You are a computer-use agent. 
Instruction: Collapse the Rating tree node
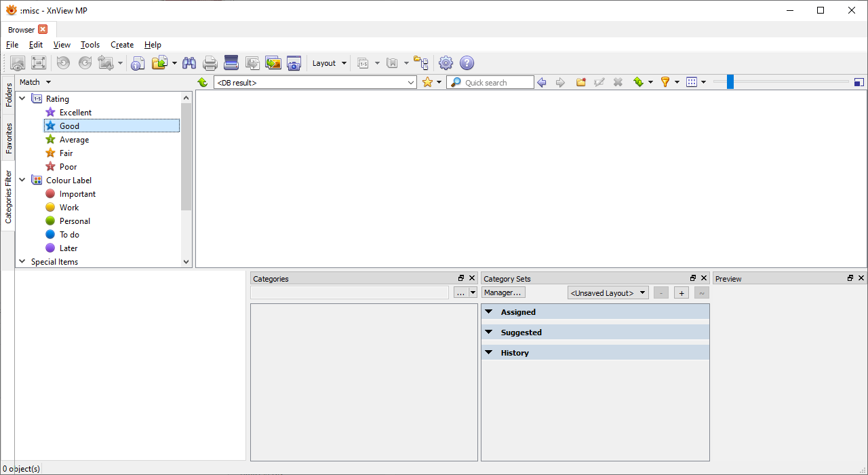[22, 99]
